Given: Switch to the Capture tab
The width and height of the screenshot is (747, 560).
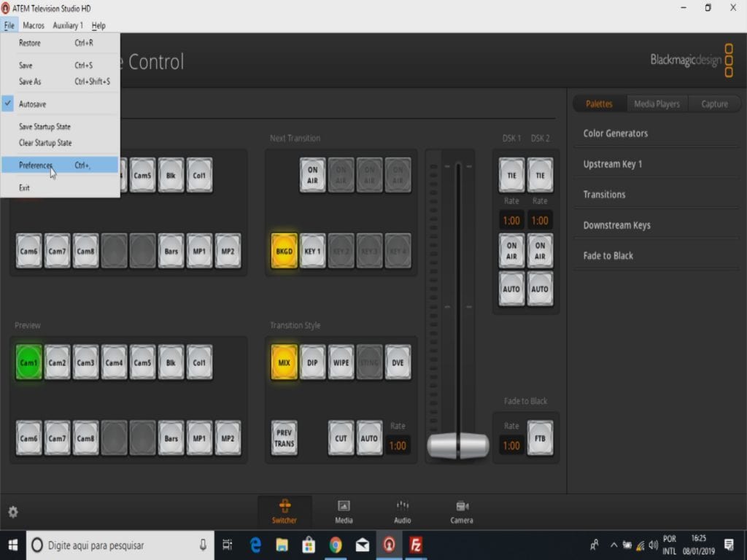Looking at the screenshot, I should [x=714, y=104].
